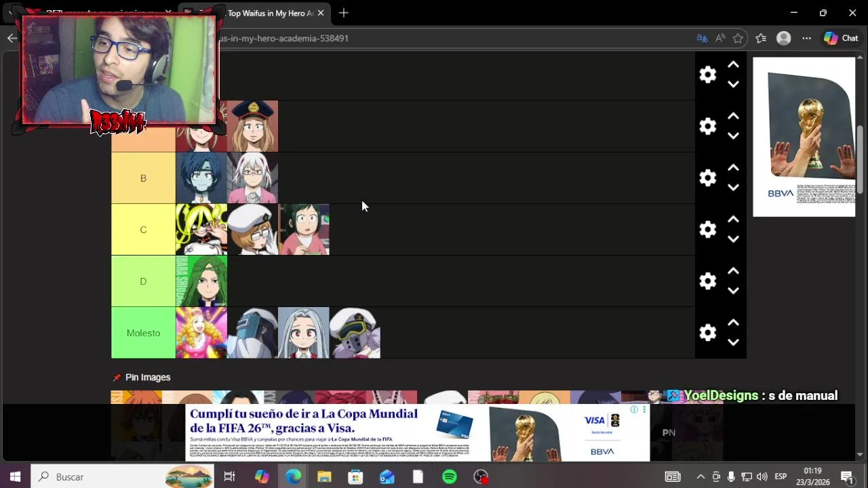Click the Molesto tier label
The width and height of the screenshot is (868, 488).
tap(143, 333)
